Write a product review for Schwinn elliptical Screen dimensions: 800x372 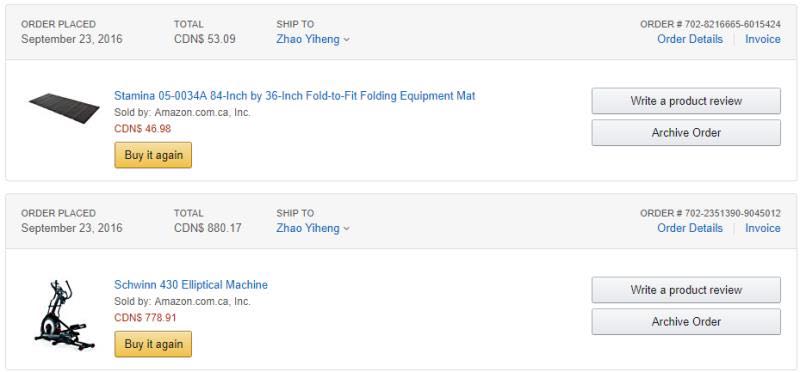pyautogui.click(x=686, y=290)
